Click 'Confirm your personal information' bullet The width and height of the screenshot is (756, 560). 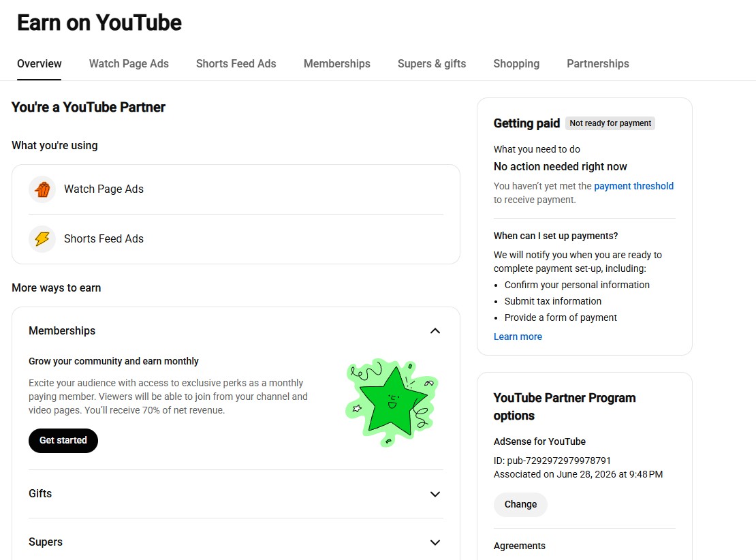[x=577, y=285]
